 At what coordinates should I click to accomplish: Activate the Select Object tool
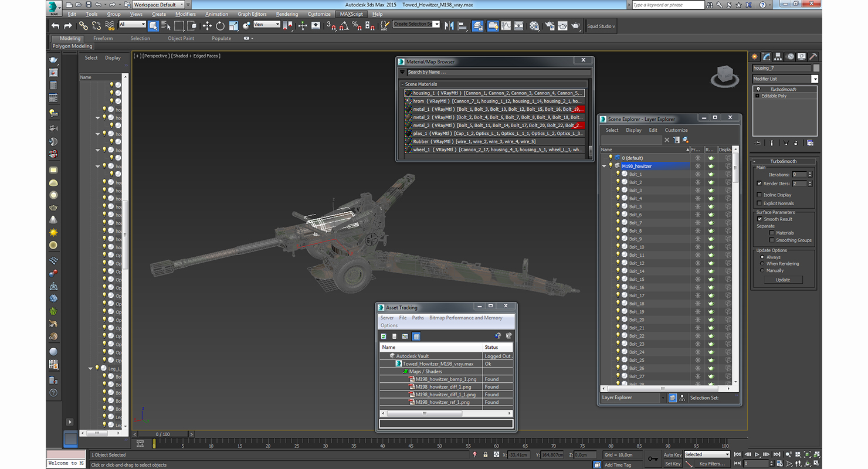click(x=153, y=26)
